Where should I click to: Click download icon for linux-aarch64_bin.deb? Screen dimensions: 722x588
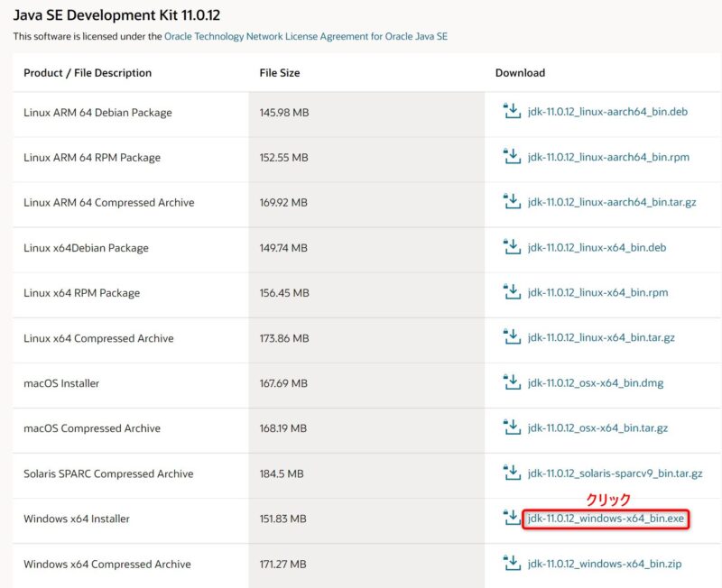coord(512,111)
